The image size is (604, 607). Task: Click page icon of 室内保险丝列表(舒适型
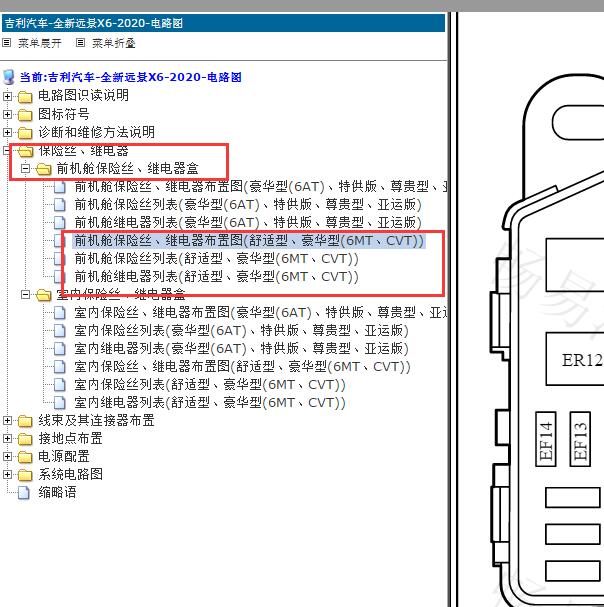pyautogui.click(x=60, y=384)
